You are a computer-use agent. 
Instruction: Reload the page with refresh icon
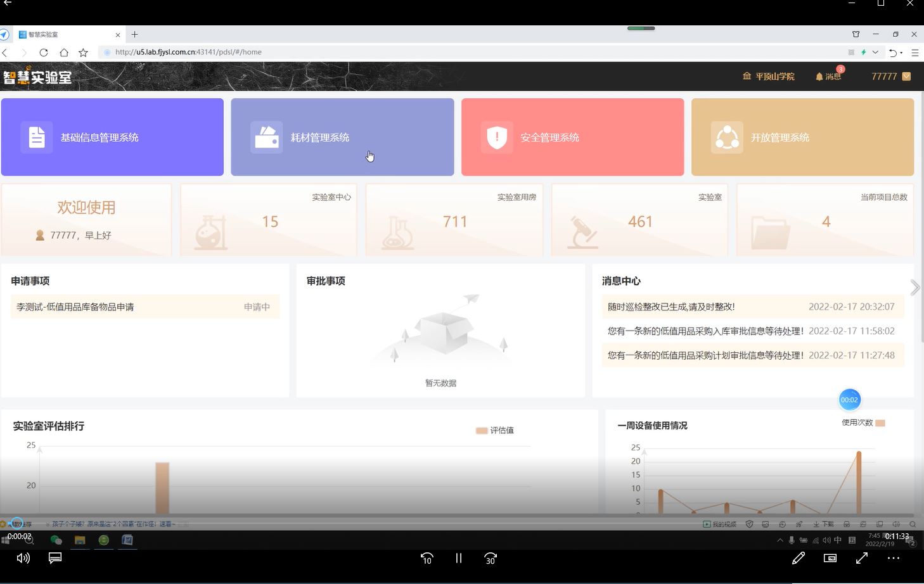point(44,53)
